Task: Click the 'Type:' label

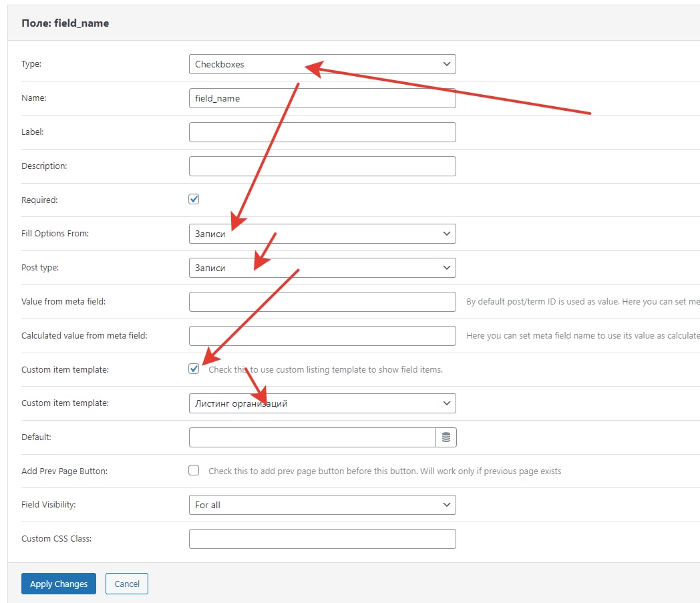Action: coord(31,64)
